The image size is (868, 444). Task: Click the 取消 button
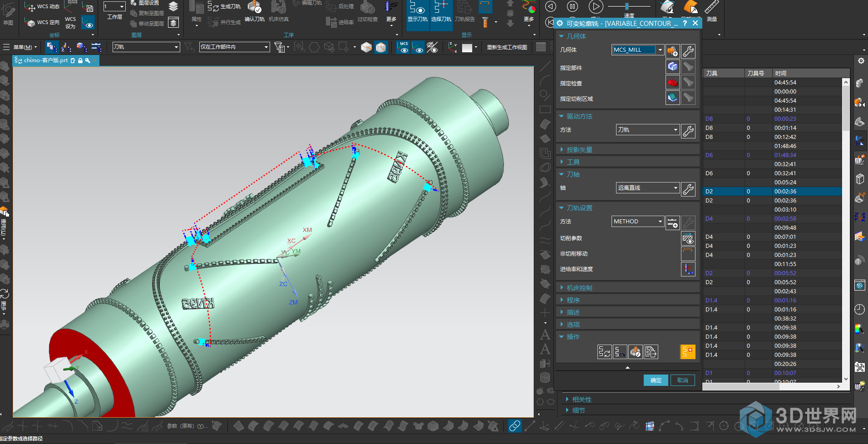683,380
